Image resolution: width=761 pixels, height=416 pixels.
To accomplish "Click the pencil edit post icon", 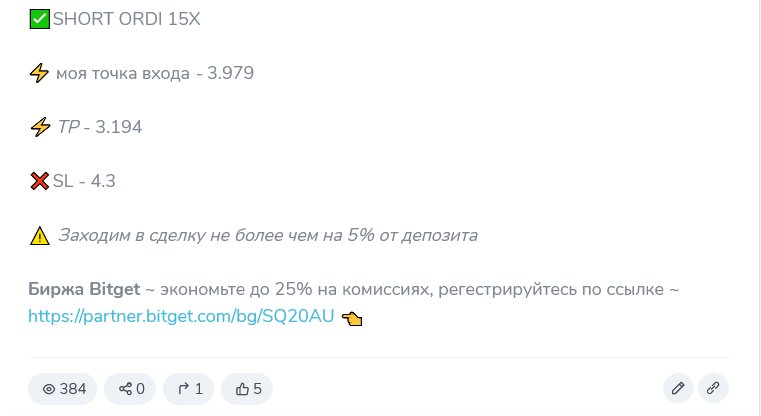I will pyautogui.click(x=678, y=388).
